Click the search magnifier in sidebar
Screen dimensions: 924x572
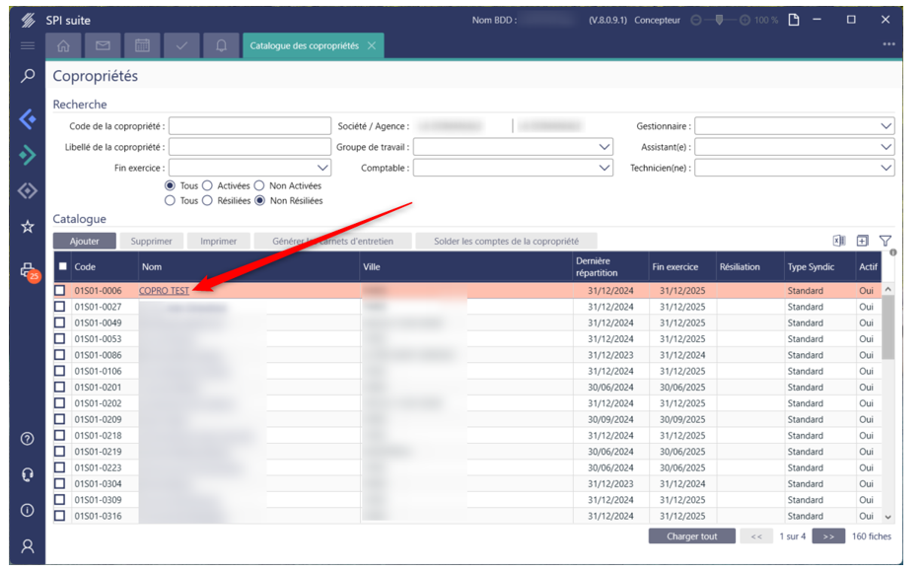pos(28,76)
